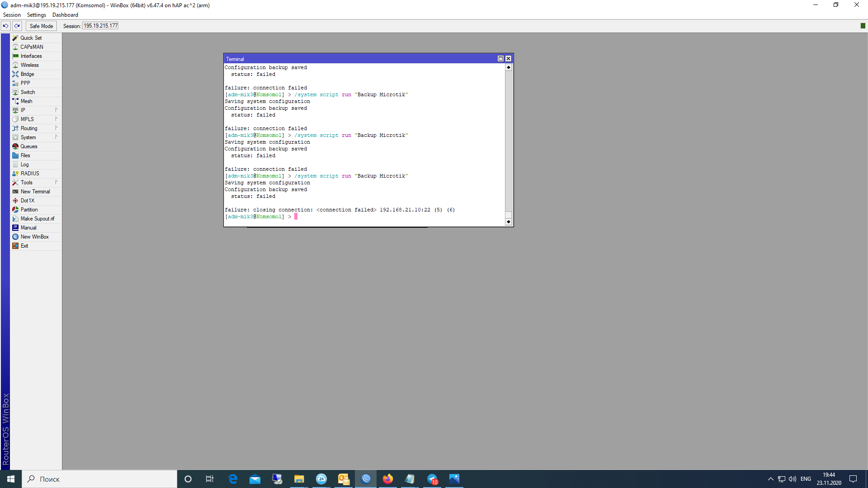Open RADIUS settings

pos(36,174)
